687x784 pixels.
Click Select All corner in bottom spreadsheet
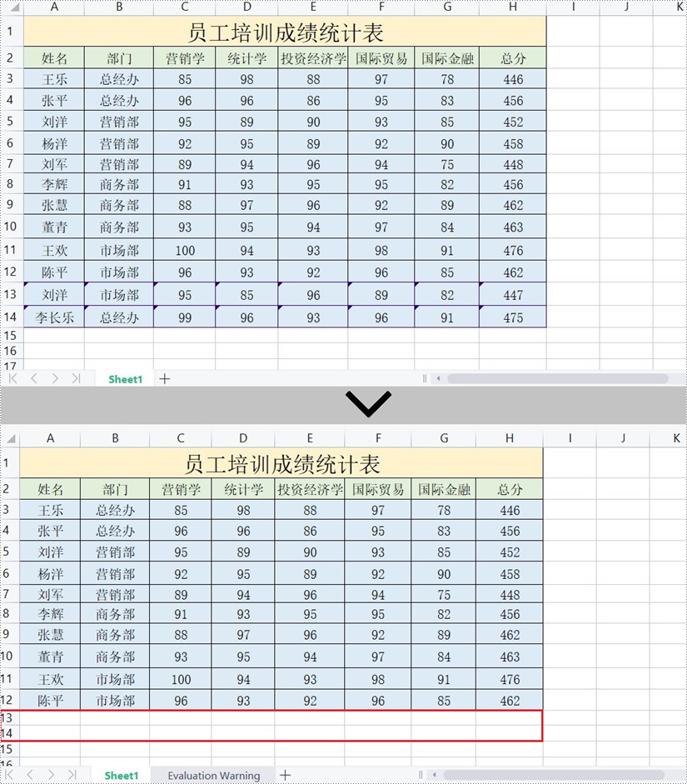tap(11, 438)
